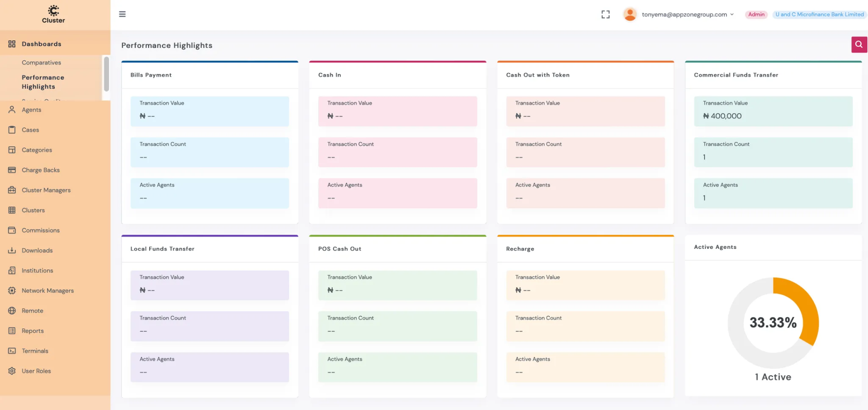Click the U and C Microfinance Bank label
This screenshot has height=410, width=868.
point(819,14)
